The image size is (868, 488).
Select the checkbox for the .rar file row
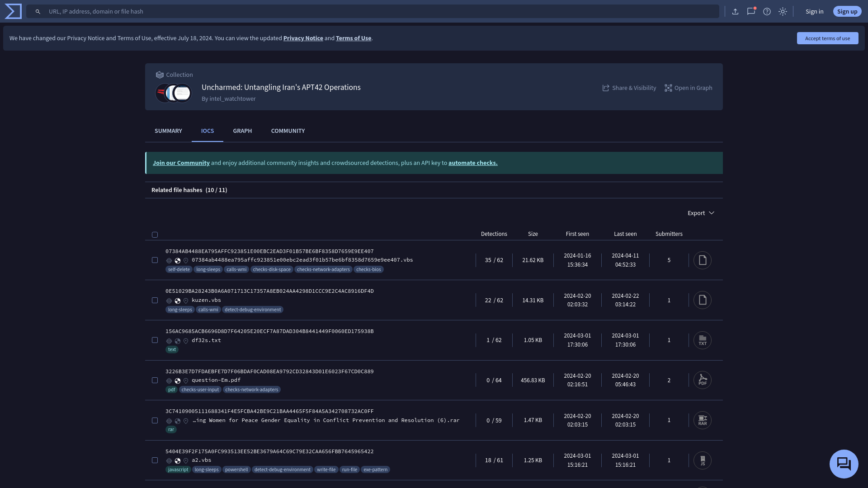click(155, 421)
